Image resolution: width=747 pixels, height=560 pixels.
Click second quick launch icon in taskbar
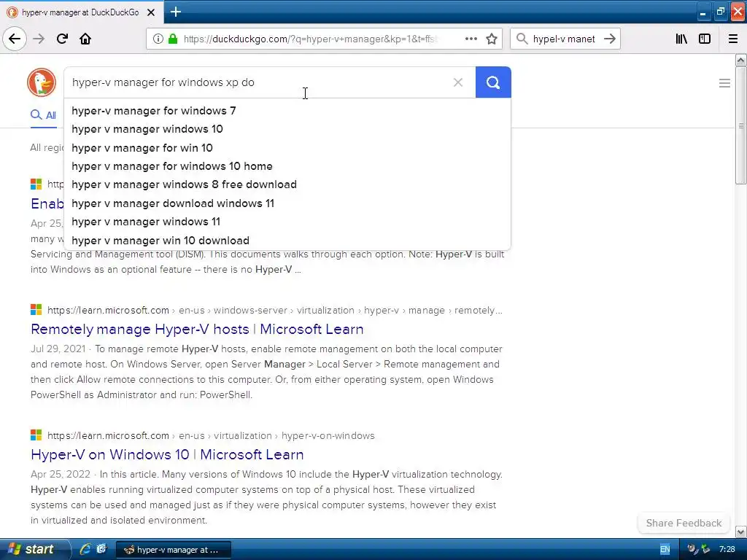tap(101, 549)
